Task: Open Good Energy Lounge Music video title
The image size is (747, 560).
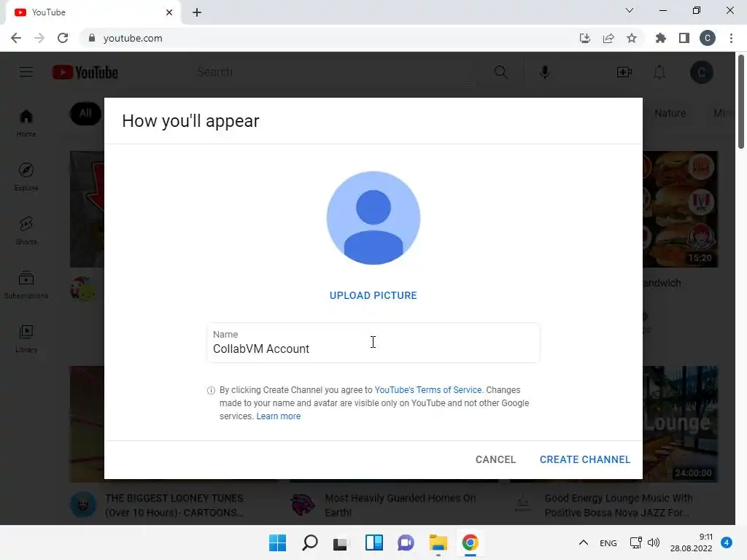Action: (619, 505)
